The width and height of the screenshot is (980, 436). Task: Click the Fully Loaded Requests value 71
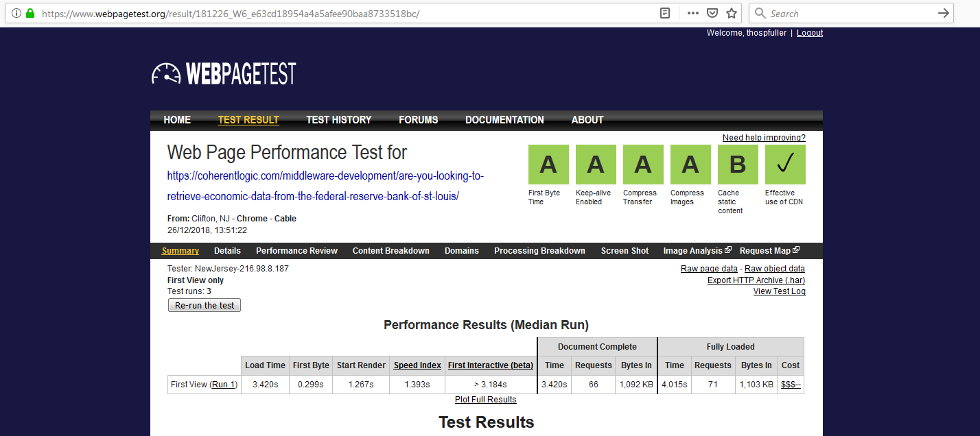point(713,385)
